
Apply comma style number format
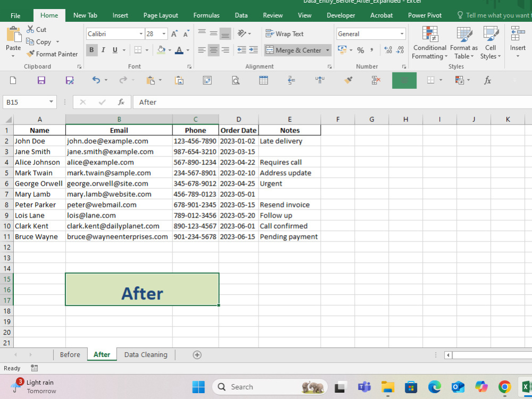coord(371,50)
